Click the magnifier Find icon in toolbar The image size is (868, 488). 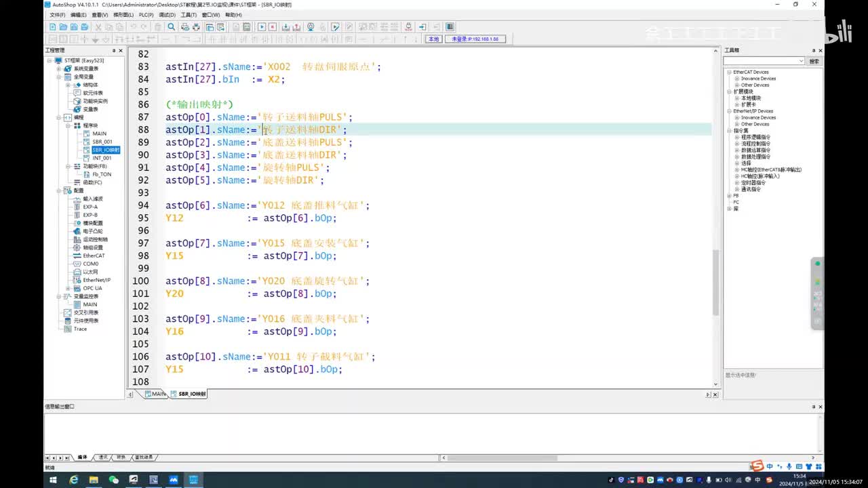[172, 27]
